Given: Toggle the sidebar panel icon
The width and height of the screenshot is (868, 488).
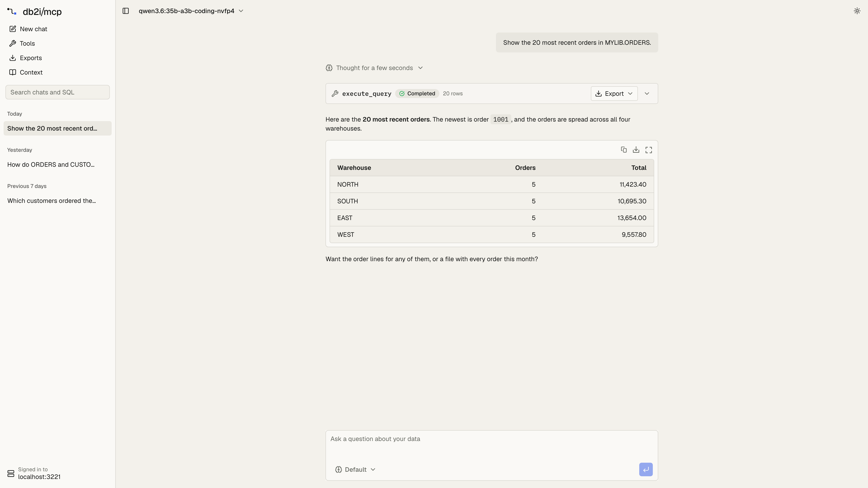Looking at the screenshot, I should (126, 11).
